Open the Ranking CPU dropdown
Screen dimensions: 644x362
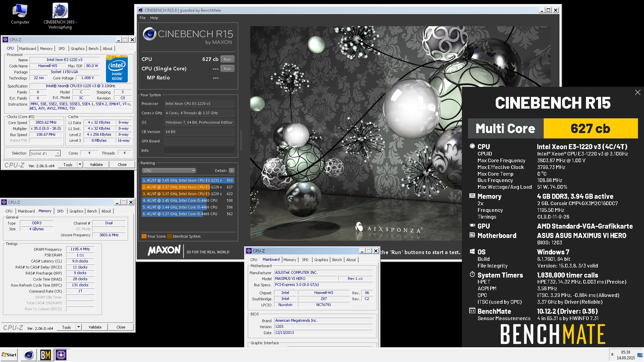169,171
